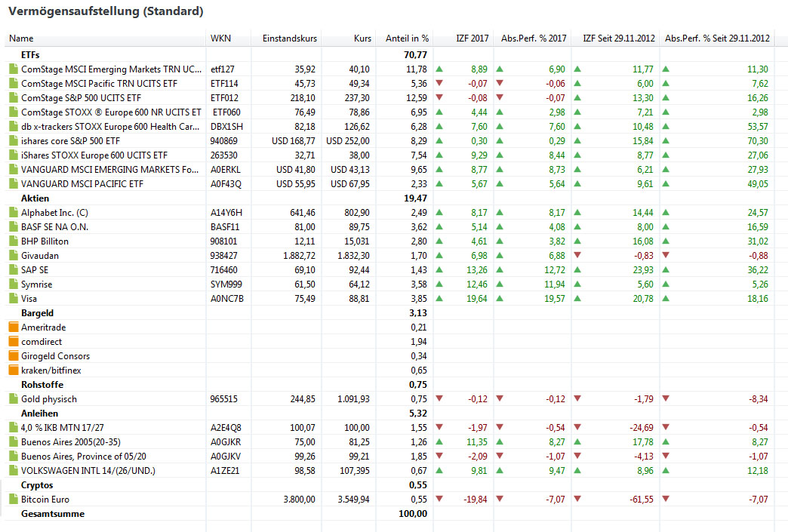
Task: Click the security icon beside ComStage S&P 500 UCITS ETF
Action: pyautogui.click(x=14, y=98)
